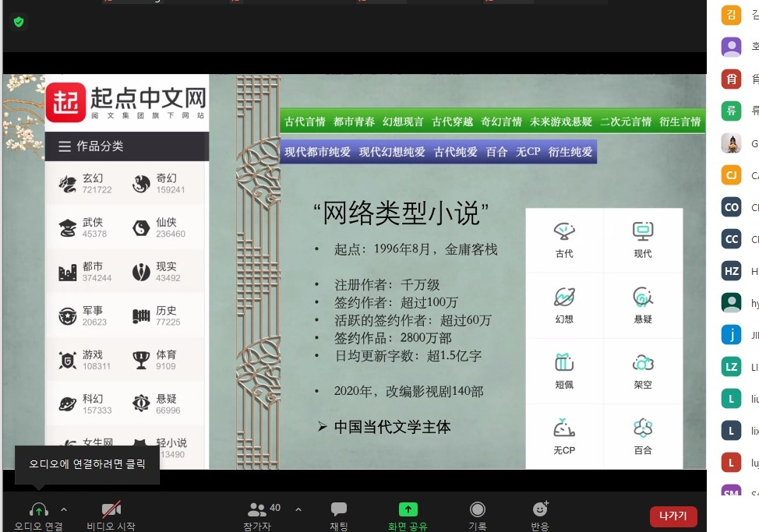Click the 오디오에 연결하려면 클릭 tooltip
The width and height of the screenshot is (759, 532).
click(86, 463)
